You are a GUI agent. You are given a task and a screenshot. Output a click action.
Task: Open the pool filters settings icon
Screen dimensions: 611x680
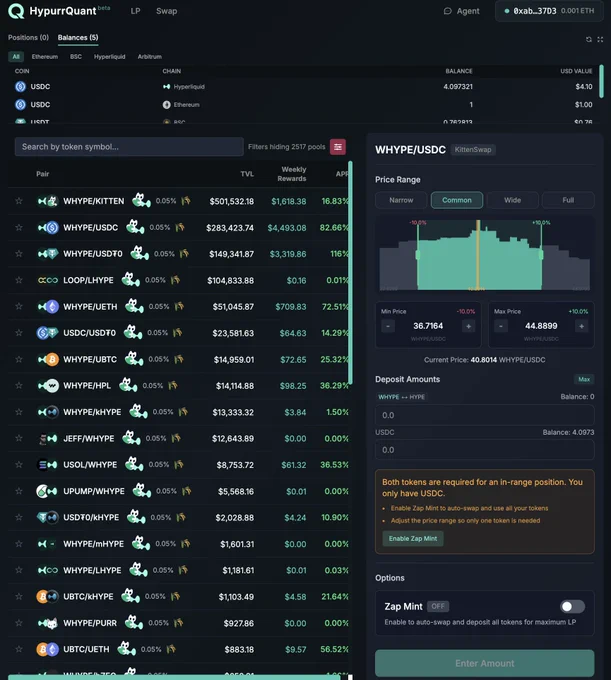tap(338, 147)
